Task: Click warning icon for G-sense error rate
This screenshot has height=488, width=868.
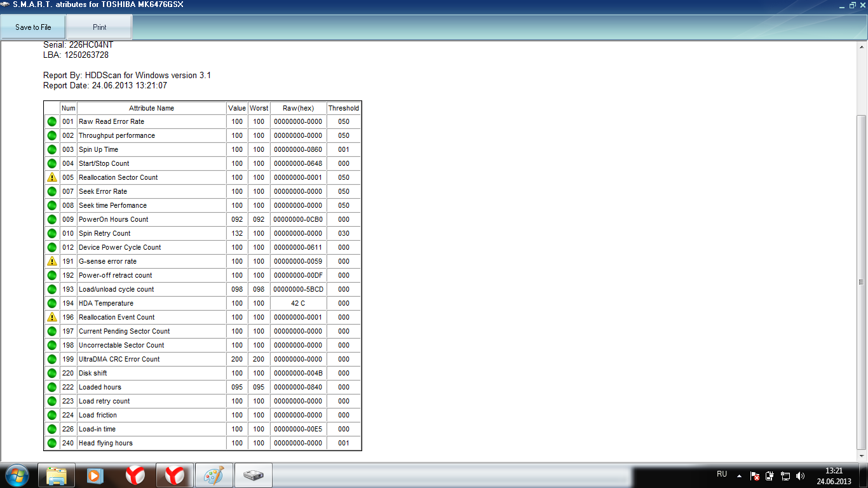Action: [52, 261]
